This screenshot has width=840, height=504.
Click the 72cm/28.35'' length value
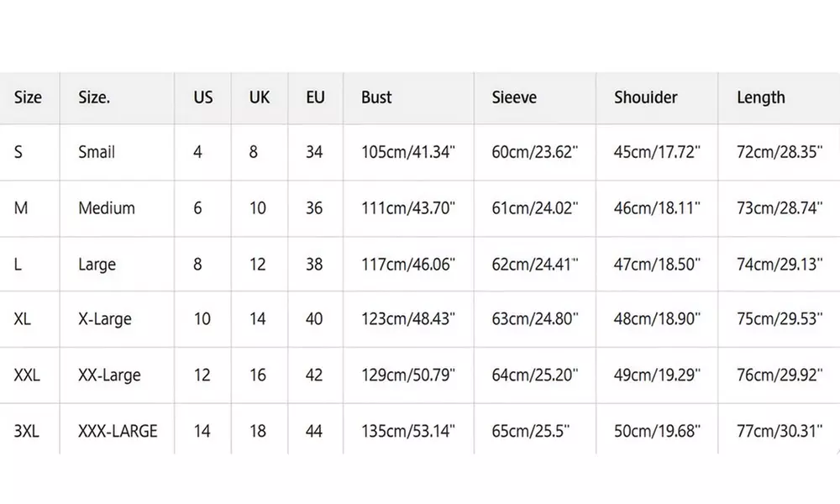[779, 152]
